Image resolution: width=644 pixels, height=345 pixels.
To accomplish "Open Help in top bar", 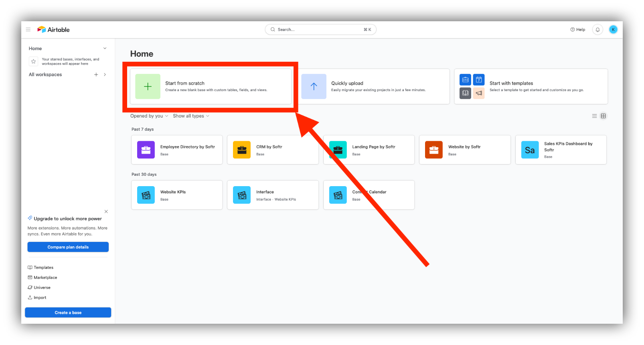I will pyautogui.click(x=578, y=29).
